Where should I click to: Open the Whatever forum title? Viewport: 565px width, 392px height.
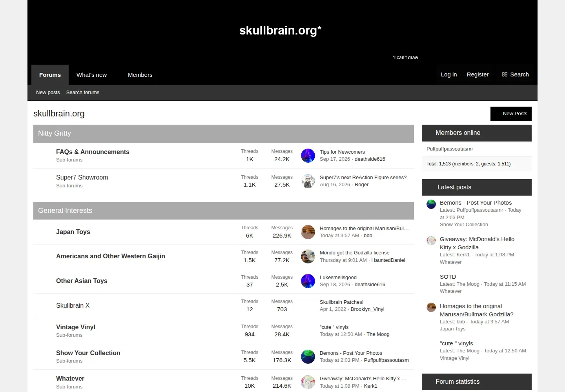pos(70,378)
